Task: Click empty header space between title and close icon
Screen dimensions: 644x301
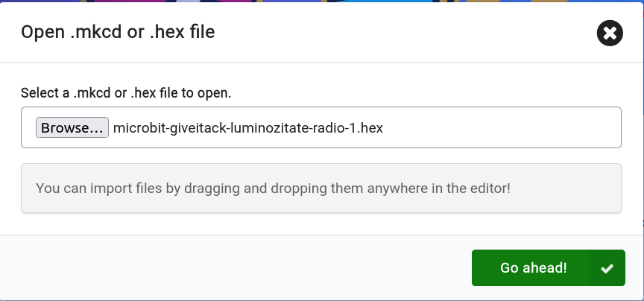Action: [402, 32]
